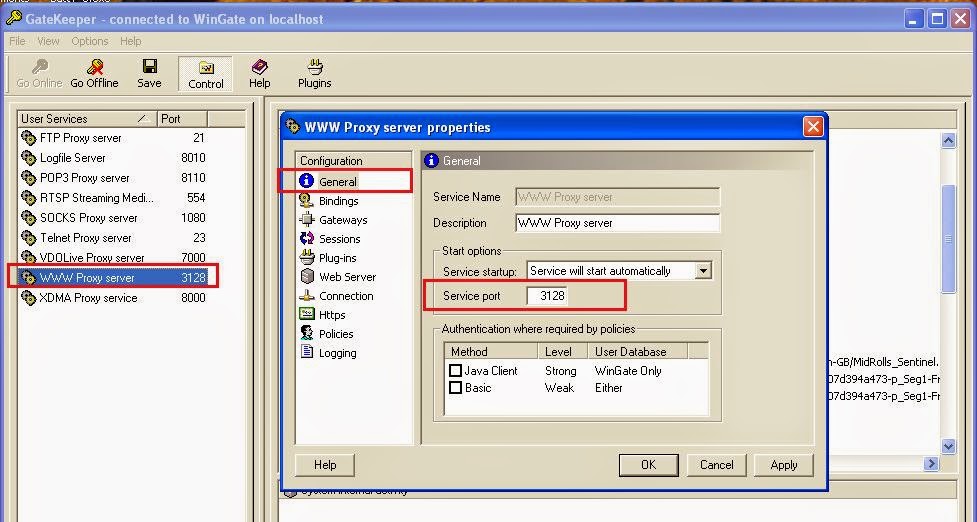Open the Control toolbar button
This screenshot has width=977, height=522.
(206, 74)
